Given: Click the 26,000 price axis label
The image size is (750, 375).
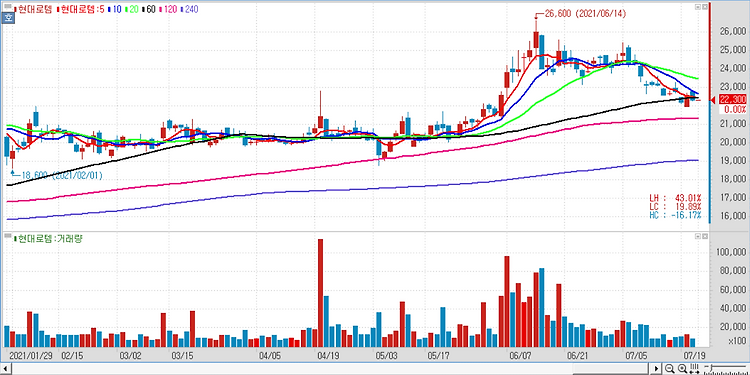Looking at the screenshot, I should 732,32.
